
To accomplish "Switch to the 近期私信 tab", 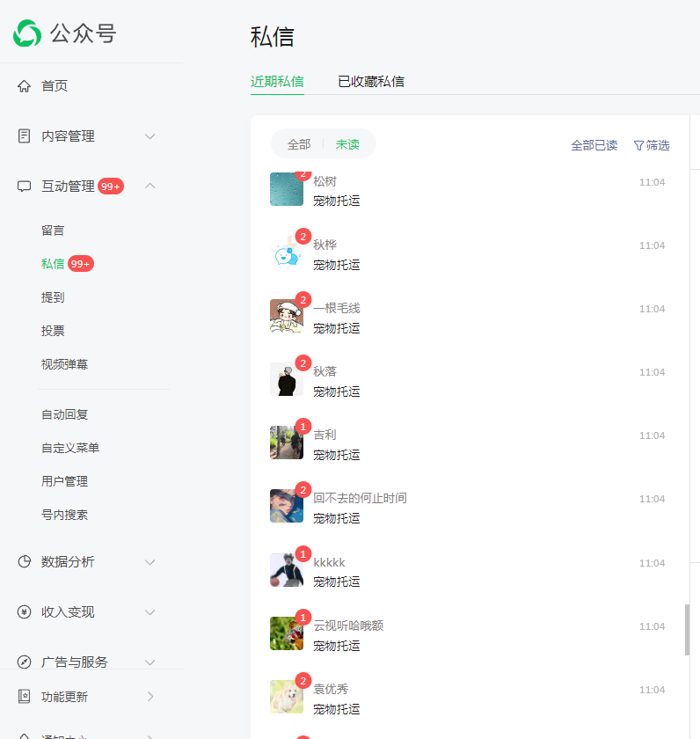I will [x=277, y=82].
